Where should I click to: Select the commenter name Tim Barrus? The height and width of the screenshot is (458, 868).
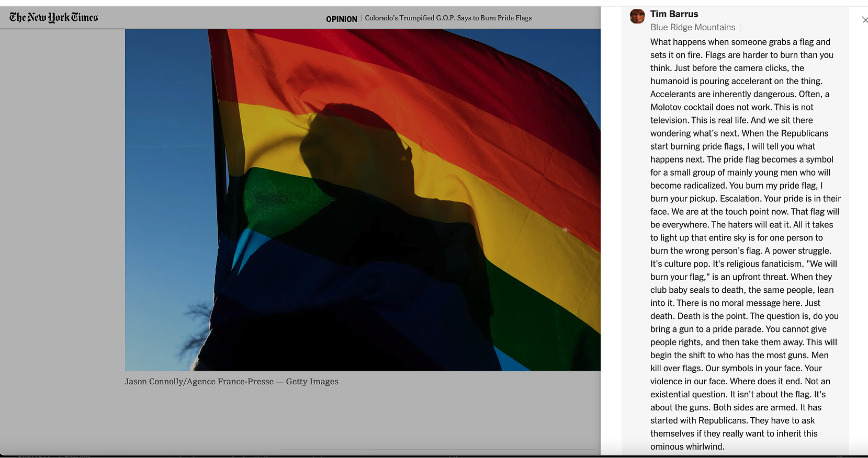pyautogui.click(x=674, y=14)
